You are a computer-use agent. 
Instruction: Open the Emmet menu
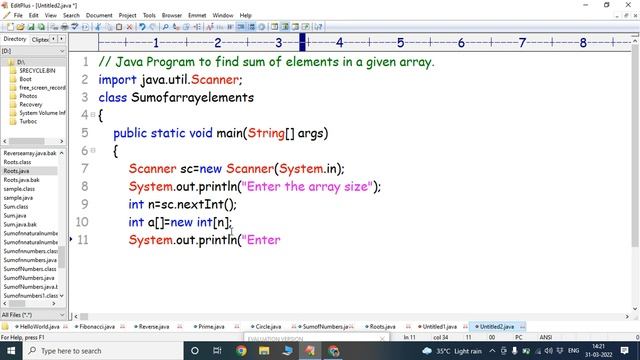coord(197,15)
